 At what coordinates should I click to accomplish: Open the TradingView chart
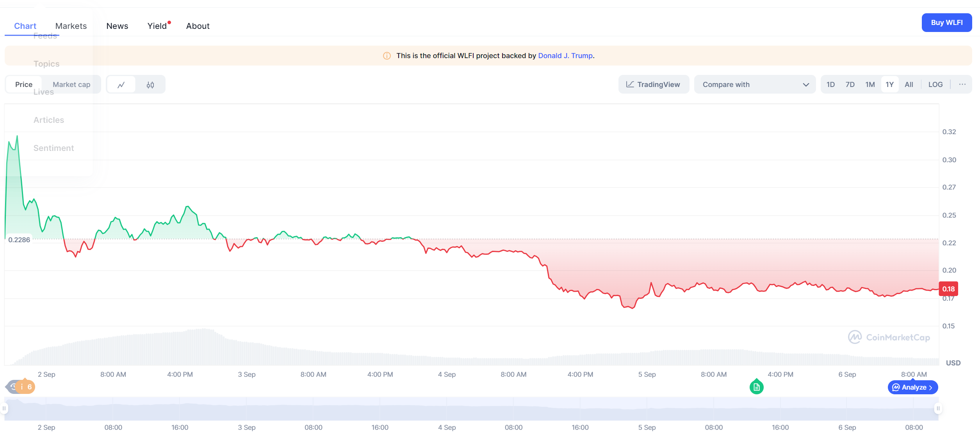pos(654,84)
